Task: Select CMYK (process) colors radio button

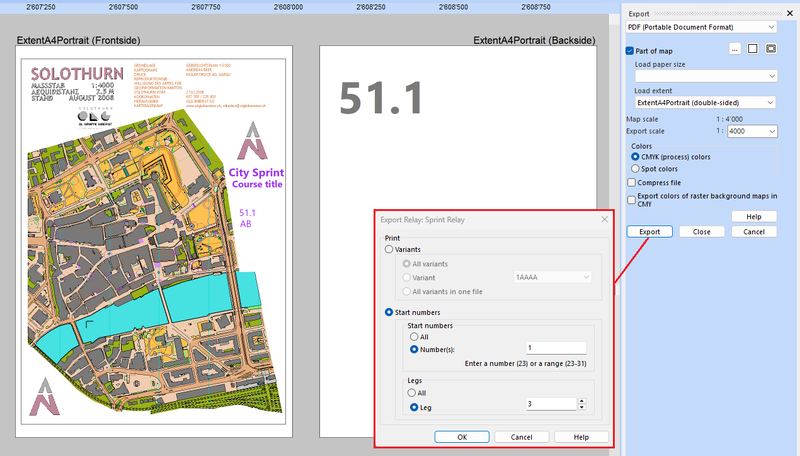Action: point(635,157)
